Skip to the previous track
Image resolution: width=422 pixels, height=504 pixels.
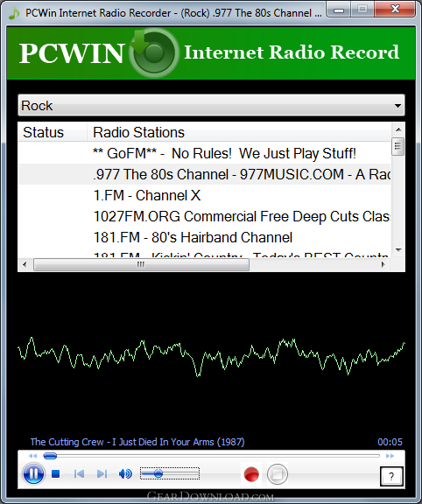pos(79,473)
